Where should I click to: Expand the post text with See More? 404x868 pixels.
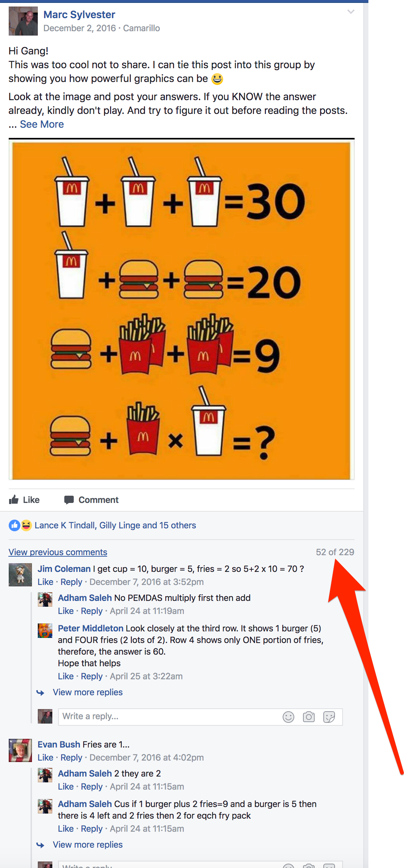[x=42, y=124]
